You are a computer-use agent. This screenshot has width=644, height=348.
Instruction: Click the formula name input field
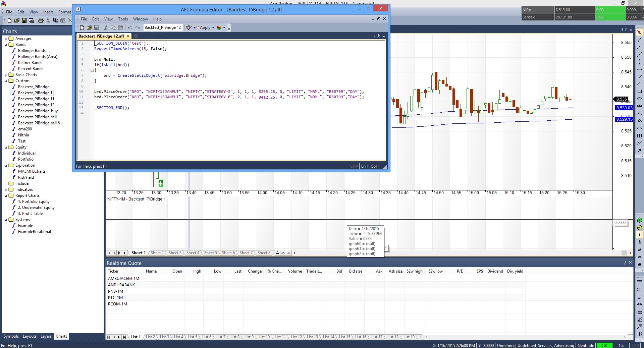(x=163, y=27)
